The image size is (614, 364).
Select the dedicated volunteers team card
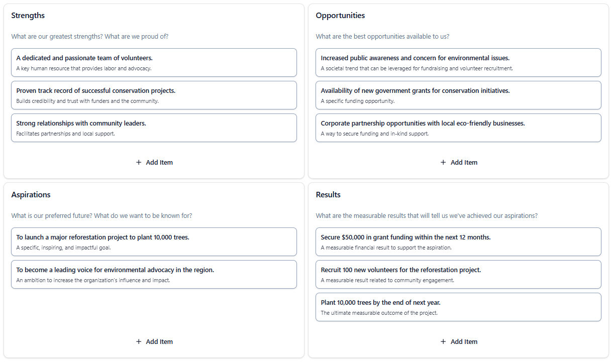154,63
